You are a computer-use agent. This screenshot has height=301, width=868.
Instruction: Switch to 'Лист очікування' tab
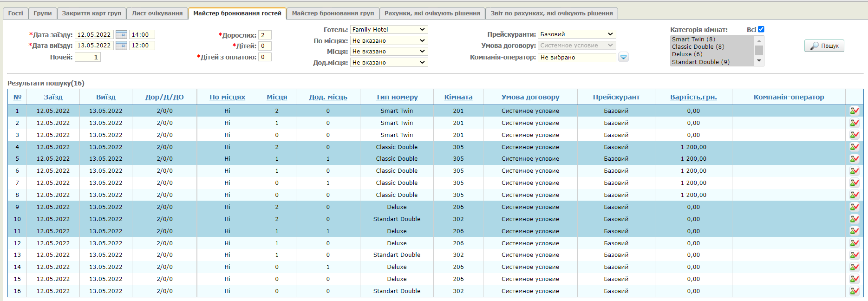pos(157,13)
